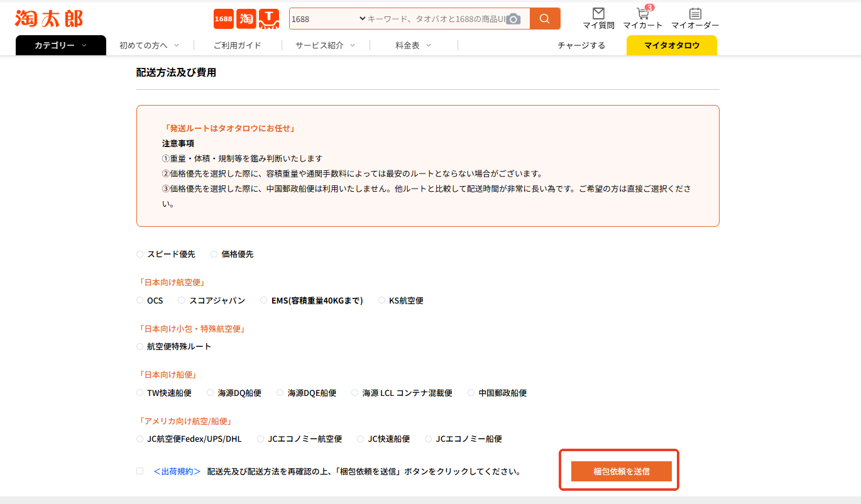Open マイオーダー order list icon
The height and width of the screenshot is (504, 861).
(x=695, y=14)
